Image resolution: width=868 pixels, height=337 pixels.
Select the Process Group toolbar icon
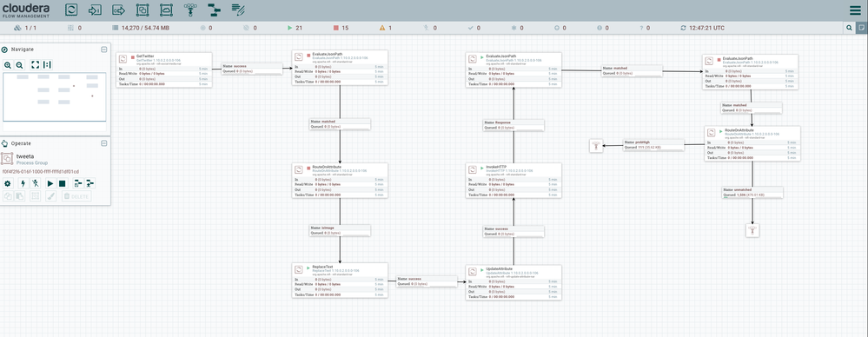tap(142, 10)
